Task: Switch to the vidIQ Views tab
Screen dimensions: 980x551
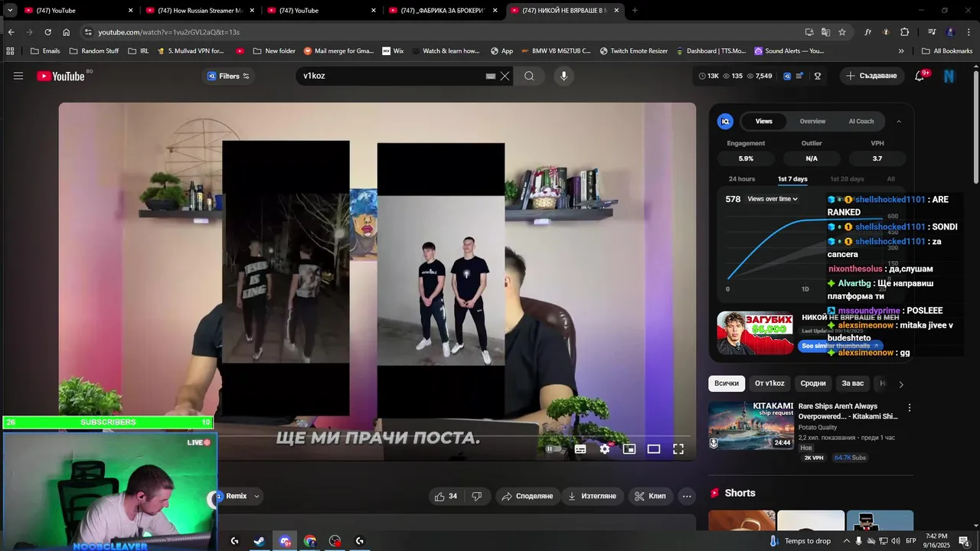Action: 764,121
